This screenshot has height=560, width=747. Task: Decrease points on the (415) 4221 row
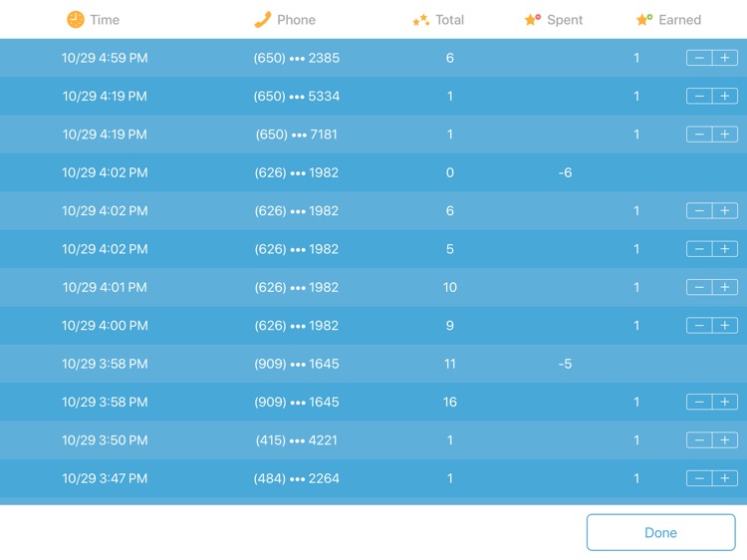699,439
